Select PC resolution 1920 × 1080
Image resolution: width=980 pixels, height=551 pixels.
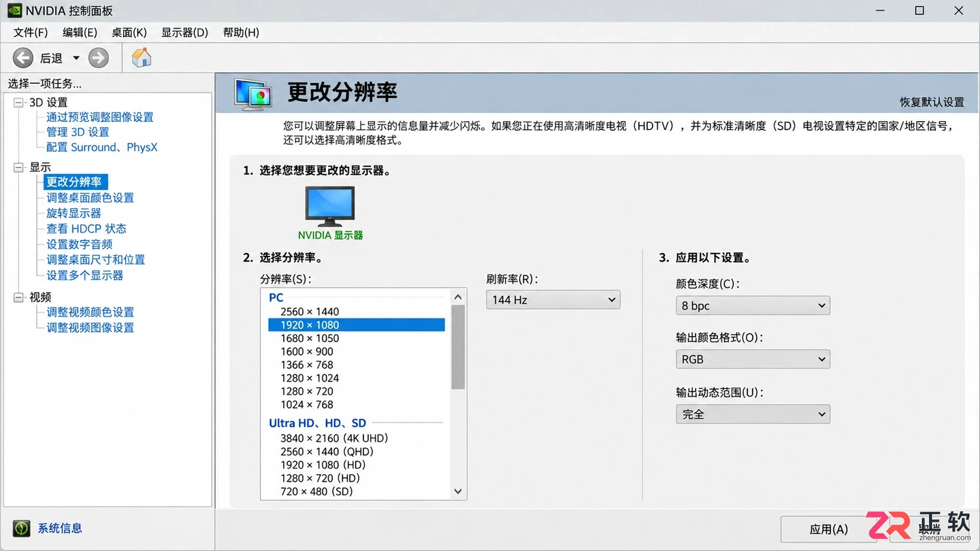tap(356, 324)
